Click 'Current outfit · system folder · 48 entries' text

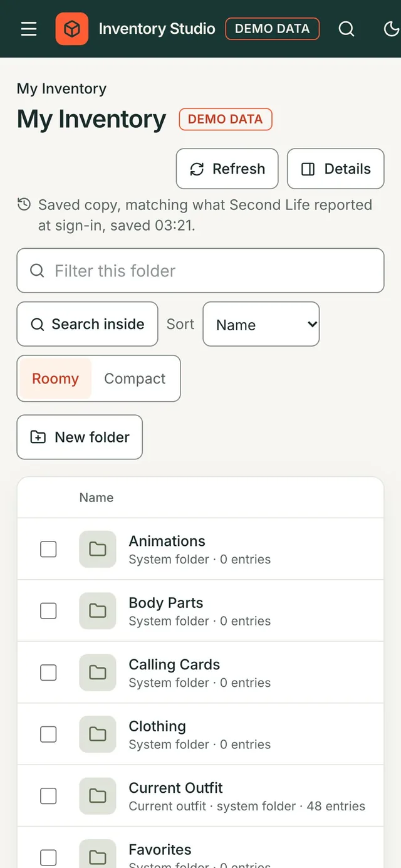click(247, 806)
